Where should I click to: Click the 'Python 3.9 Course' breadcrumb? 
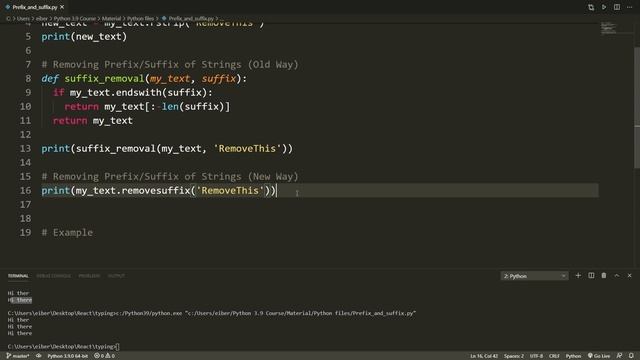(75, 18)
